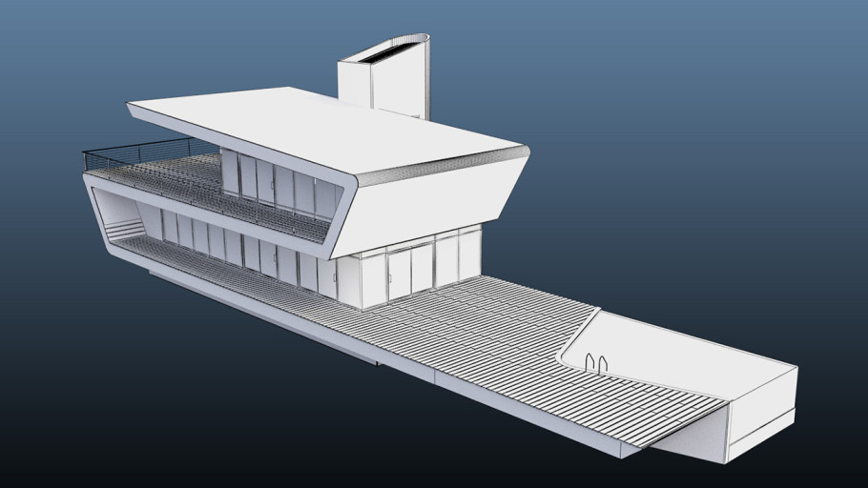Screen dimensions: 868x488
Task: Select the upper balcony metal railing
Action: (151, 153)
